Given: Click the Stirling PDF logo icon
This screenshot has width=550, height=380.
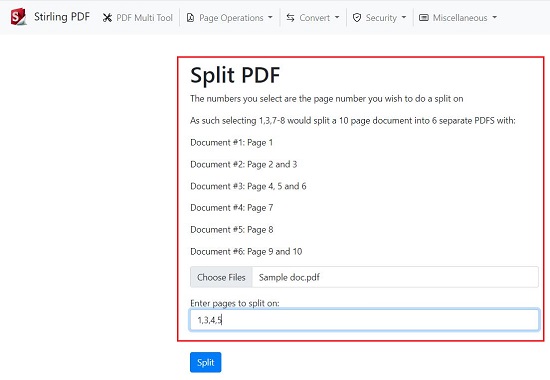Looking at the screenshot, I should [x=18, y=17].
